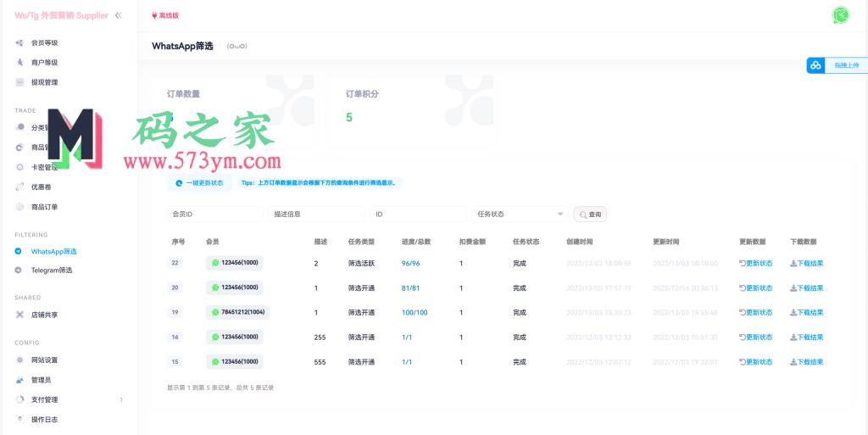Click 商户等级 star icon
This screenshot has width=868, height=435.
tap(19, 63)
